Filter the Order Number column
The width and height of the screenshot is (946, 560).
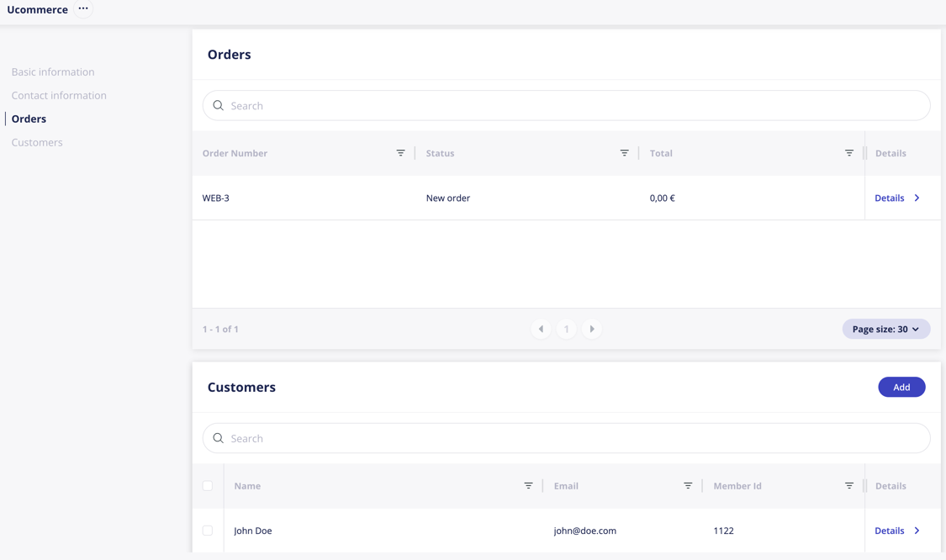[x=400, y=153]
